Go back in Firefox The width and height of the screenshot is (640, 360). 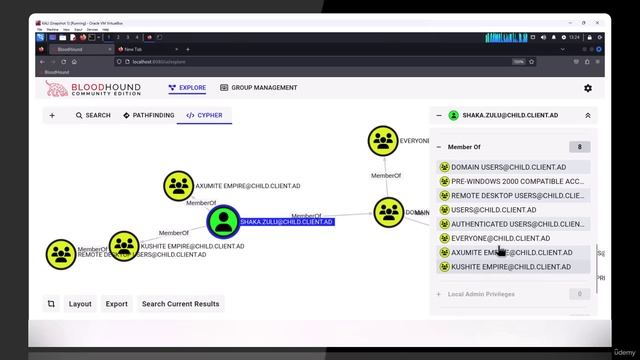click(42, 62)
